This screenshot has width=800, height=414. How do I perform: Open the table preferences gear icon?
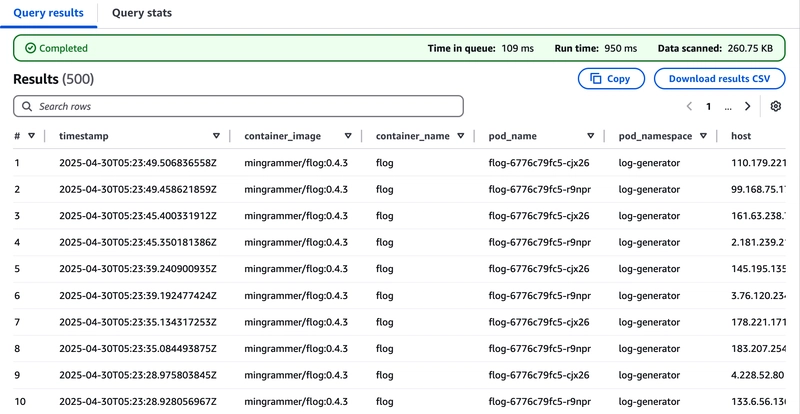pos(776,106)
